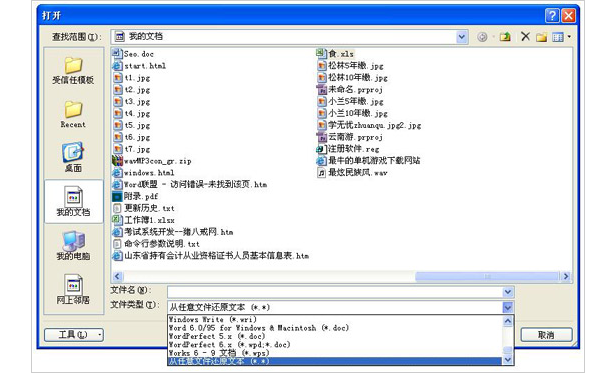
Task: Open the 工具 tools dropdown button
Action: coord(74,334)
